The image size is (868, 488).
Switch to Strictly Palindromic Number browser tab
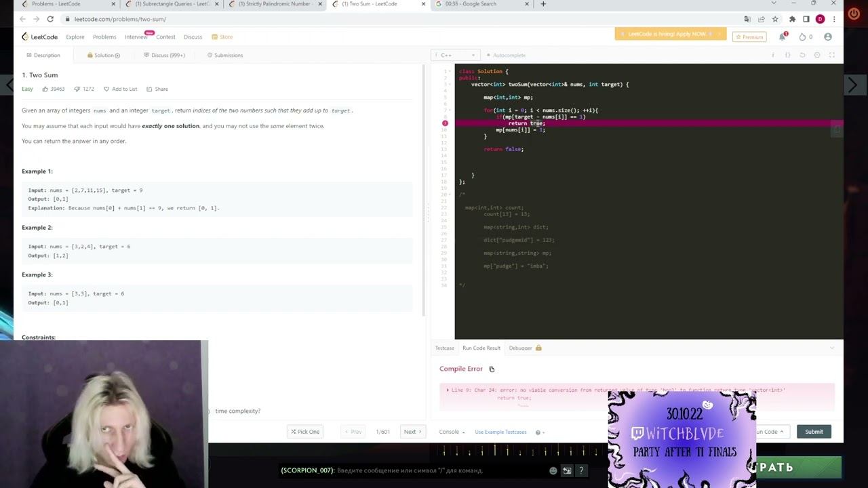(275, 4)
